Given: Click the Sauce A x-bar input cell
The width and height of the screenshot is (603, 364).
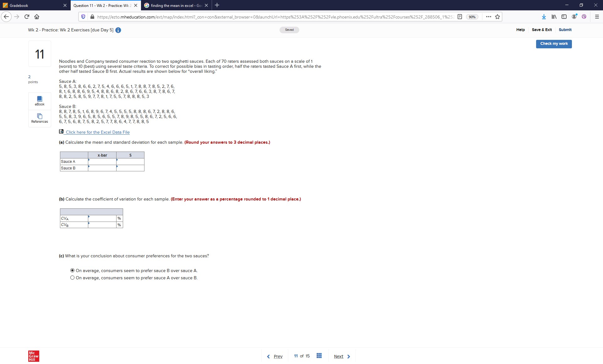Looking at the screenshot, I should [x=102, y=162].
